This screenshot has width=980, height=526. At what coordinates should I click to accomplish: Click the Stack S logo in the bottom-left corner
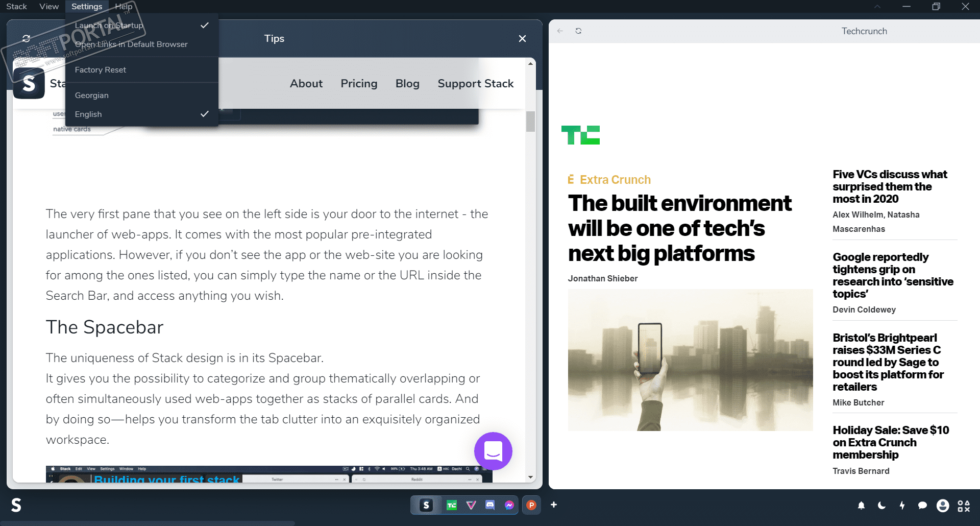[16, 505]
